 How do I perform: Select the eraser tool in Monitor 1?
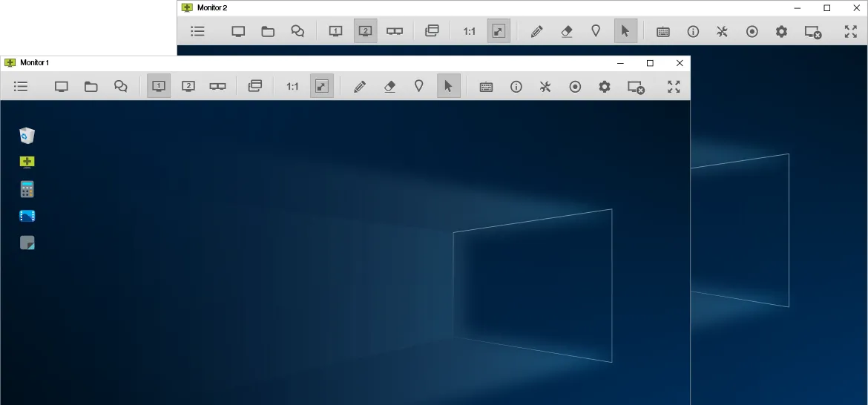[x=389, y=86]
